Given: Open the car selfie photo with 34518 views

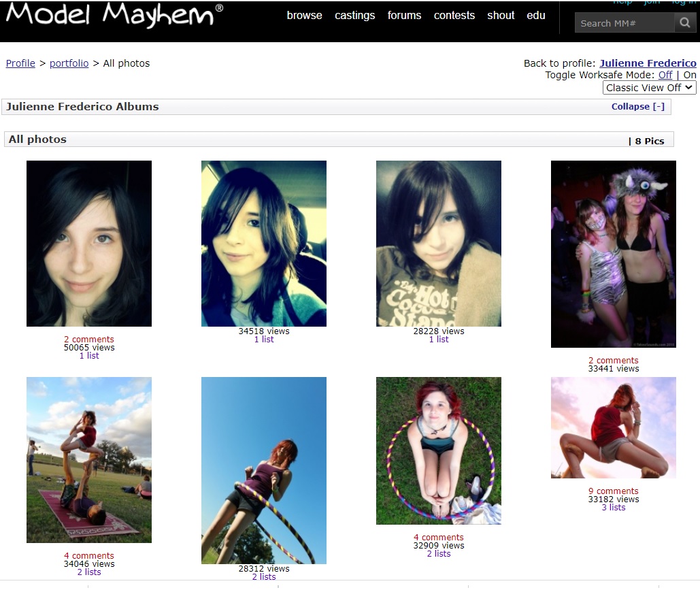Looking at the screenshot, I should point(264,244).
